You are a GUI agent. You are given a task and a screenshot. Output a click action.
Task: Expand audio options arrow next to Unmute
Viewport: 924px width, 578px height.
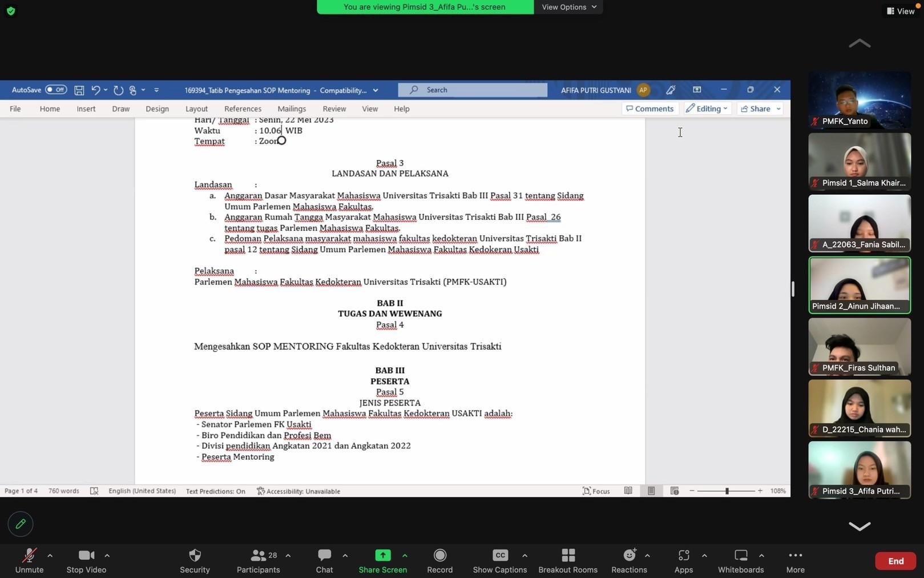pos(50,555)
